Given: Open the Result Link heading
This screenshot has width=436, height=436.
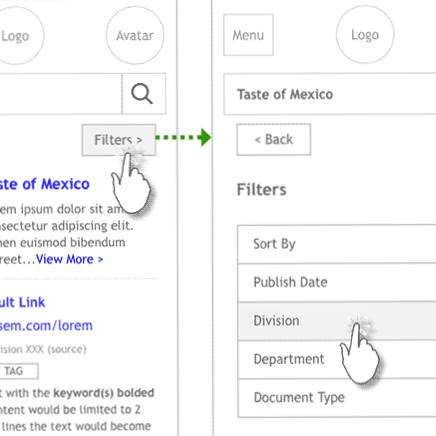Looking at the screenshot, I should click(22, 302).
